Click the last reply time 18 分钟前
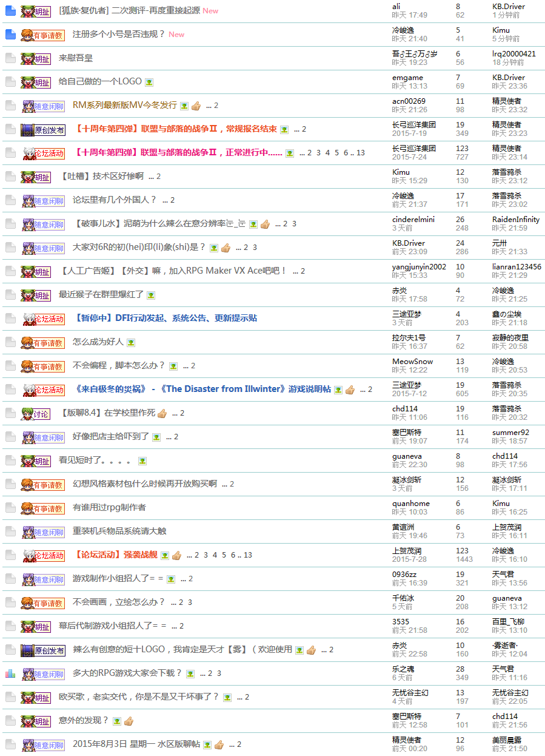This screenshot has width=545, height=756. (508, 62)
